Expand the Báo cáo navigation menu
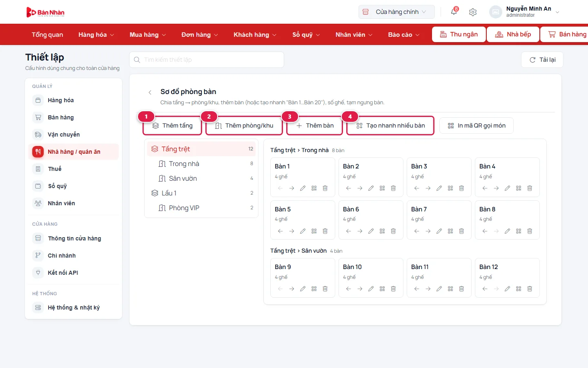588x368 pixels. [403, 35]
